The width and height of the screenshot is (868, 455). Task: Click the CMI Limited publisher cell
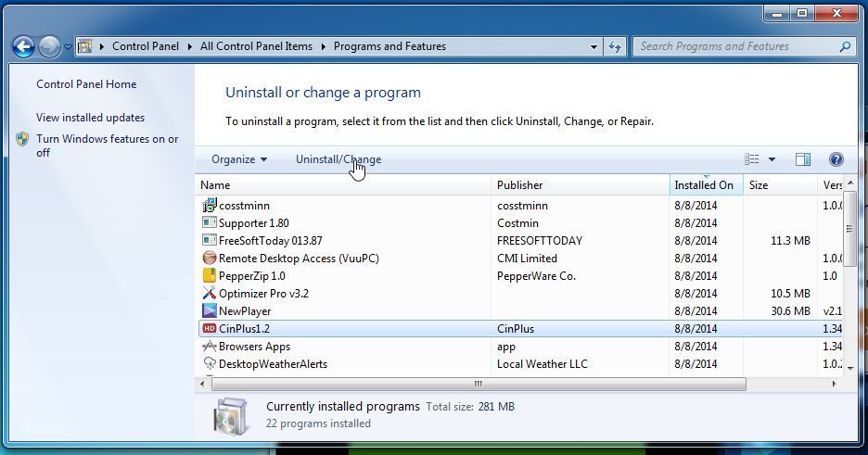coord(527,259)
